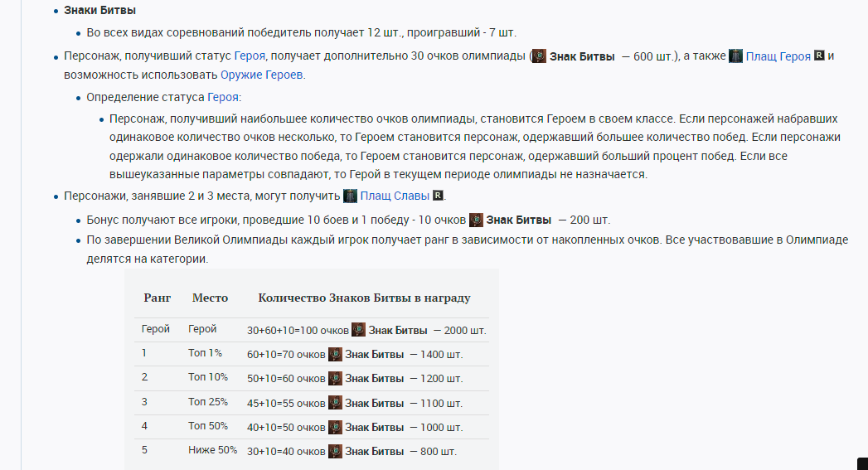The image size is (868, 470).
Task: Click the Знак Битвы icon in the Топ 1% row
Action: [x=335, y=354]
